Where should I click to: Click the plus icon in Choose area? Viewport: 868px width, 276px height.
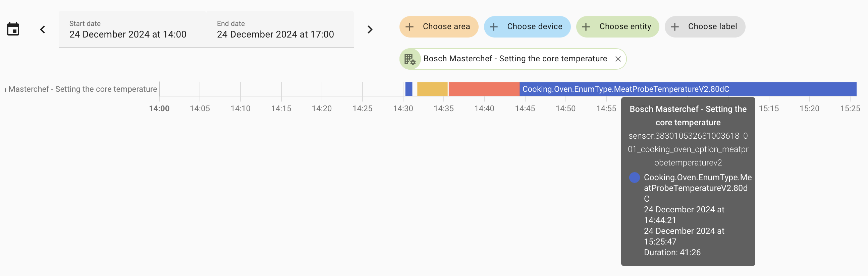tap(410, 27)
